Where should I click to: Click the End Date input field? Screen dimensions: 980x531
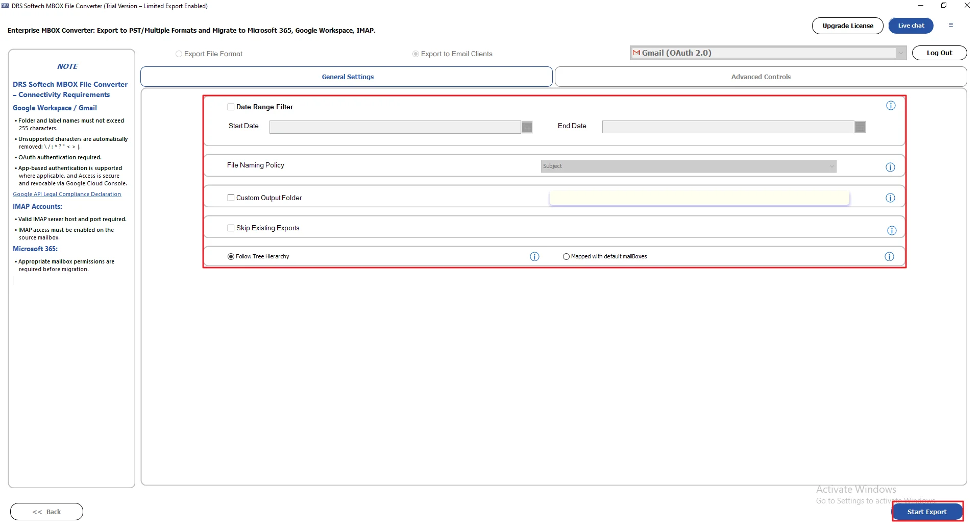click(x=728, y=127)
